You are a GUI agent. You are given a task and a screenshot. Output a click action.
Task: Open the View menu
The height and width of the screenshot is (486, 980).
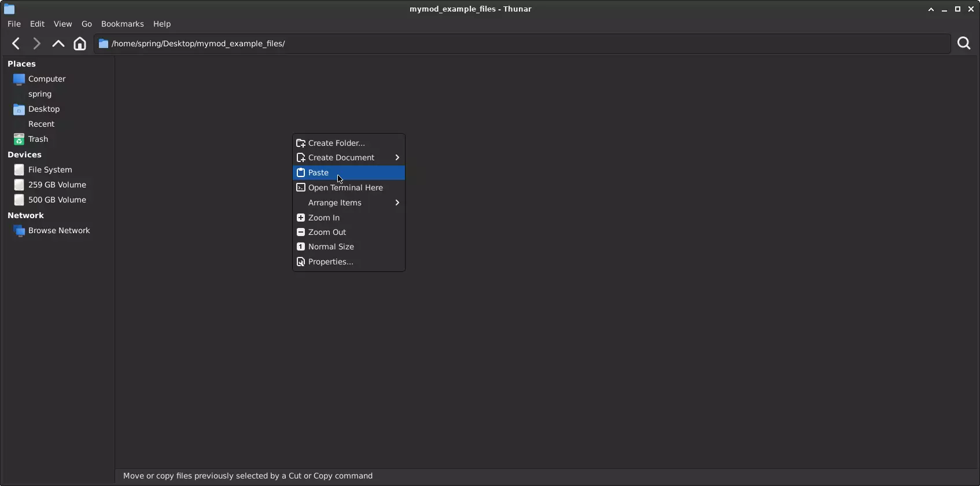[x=62, y=24]
